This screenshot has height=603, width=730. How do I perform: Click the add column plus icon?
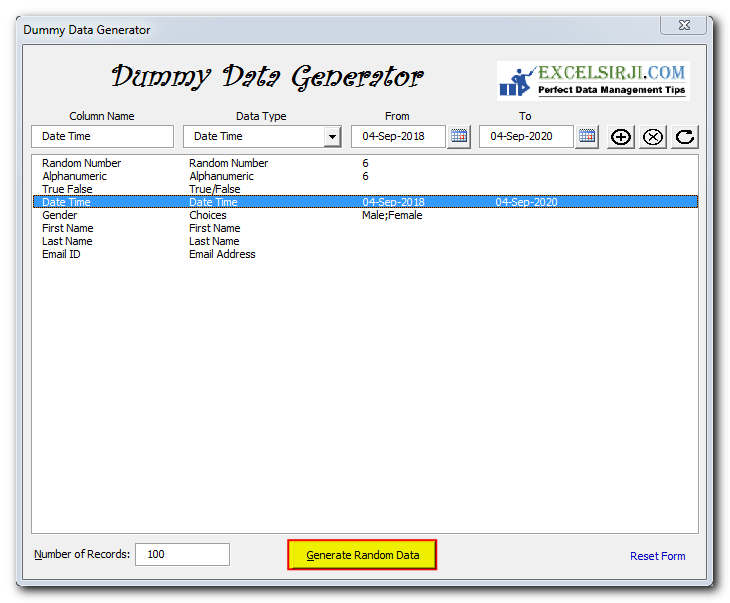click(621, 137)
